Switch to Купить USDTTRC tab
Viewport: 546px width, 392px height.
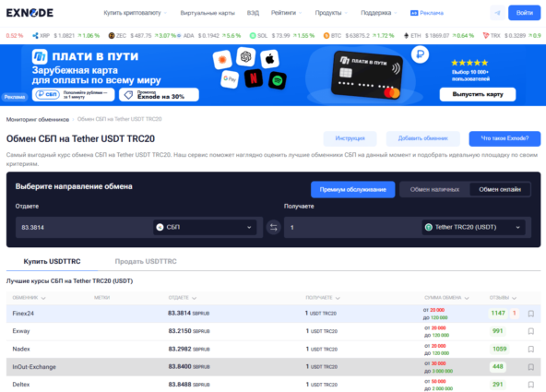click(x=52, y=261)
